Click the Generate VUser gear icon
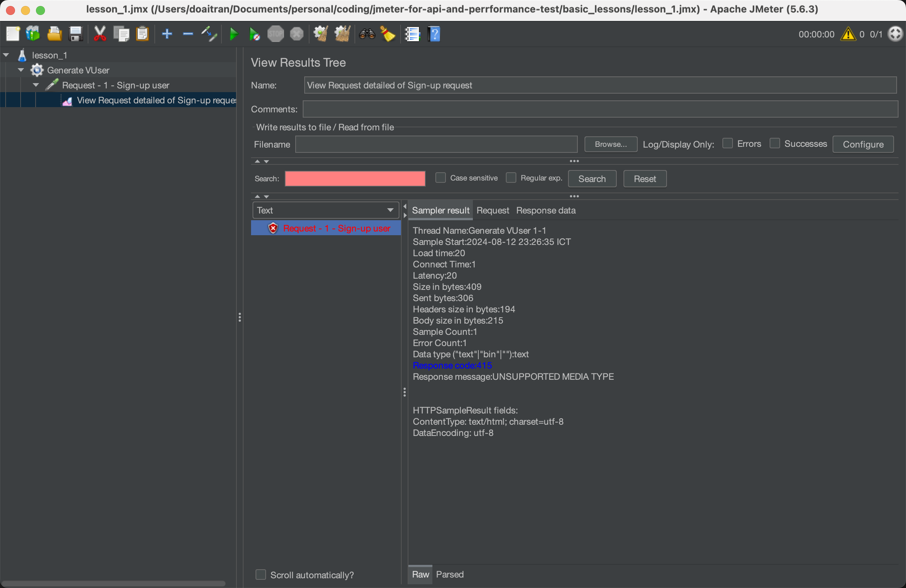Image resolution: width=906 pixels, height=588 pixels. [x=37, y=70]
